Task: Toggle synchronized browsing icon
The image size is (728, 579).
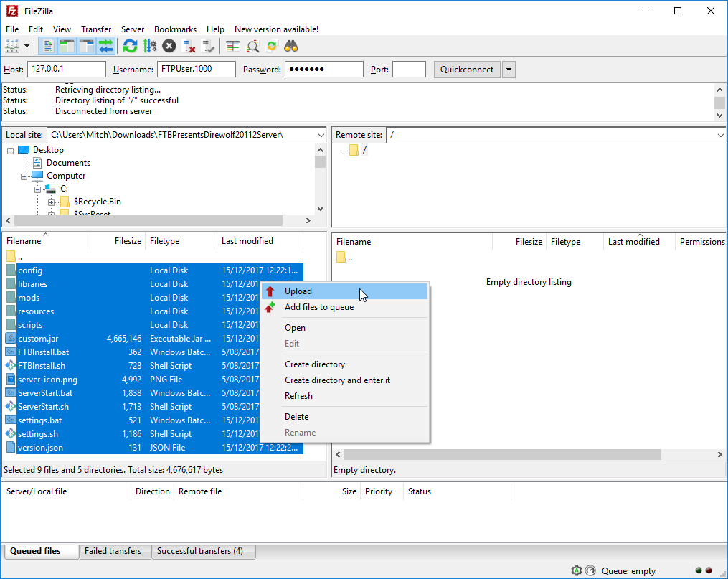Action: [272, 46]
